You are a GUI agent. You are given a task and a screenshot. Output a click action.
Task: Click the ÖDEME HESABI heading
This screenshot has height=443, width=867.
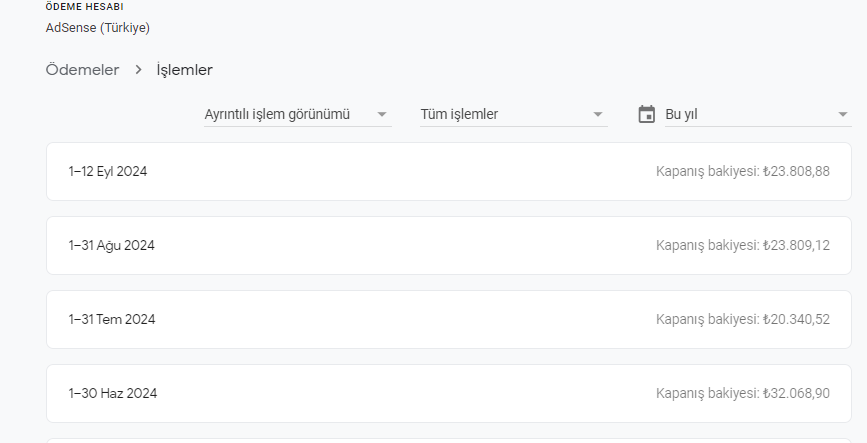pos(84,7)
